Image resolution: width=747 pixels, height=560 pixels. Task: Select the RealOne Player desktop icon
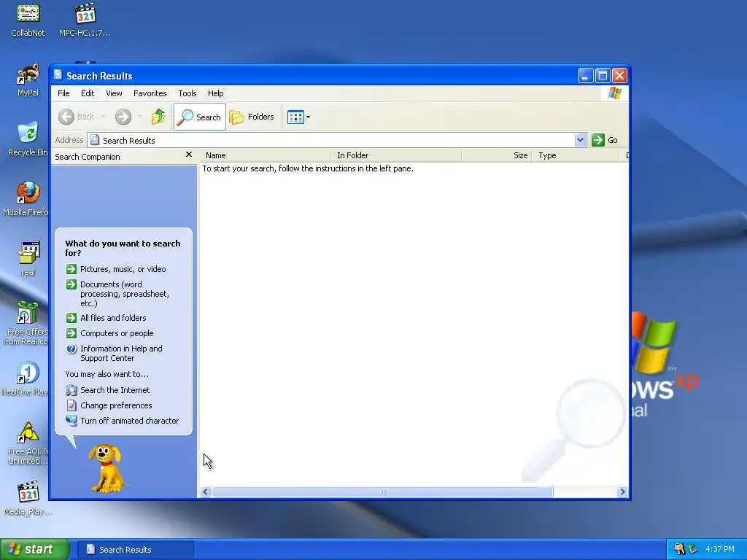tap(25, 379)
